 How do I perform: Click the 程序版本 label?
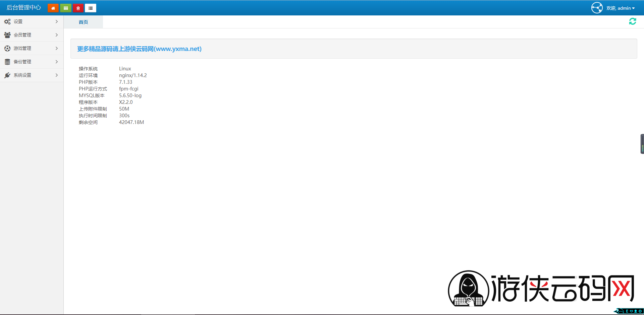(x=88, y=102)
